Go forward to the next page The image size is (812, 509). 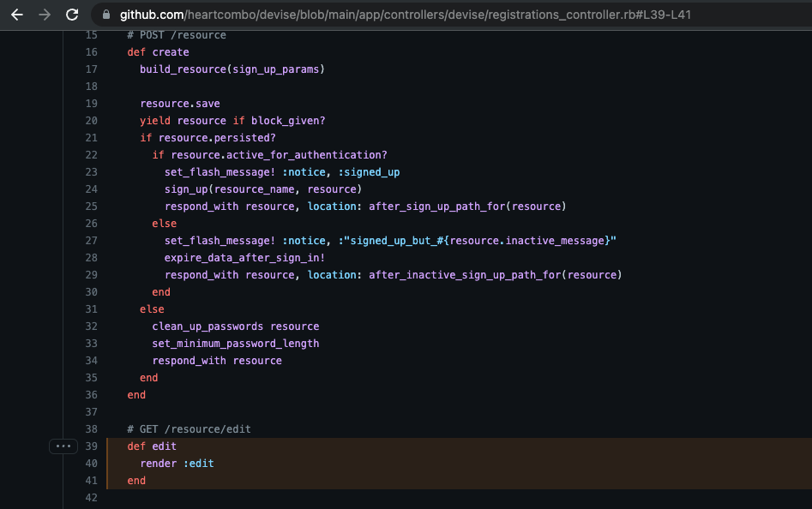click(45, 15)
